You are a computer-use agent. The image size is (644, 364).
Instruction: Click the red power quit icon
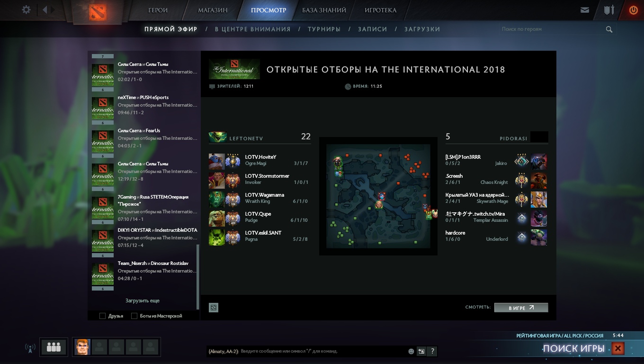633,10
